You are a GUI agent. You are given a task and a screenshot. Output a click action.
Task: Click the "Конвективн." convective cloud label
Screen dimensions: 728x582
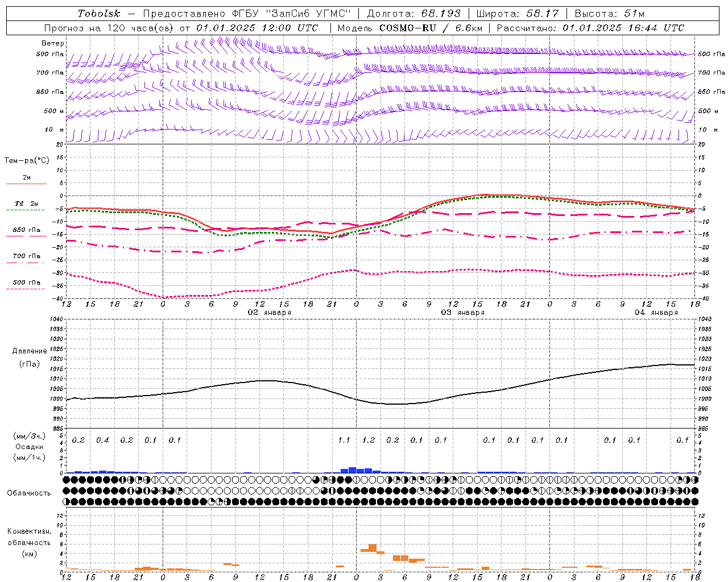click(x=30, y=531)
